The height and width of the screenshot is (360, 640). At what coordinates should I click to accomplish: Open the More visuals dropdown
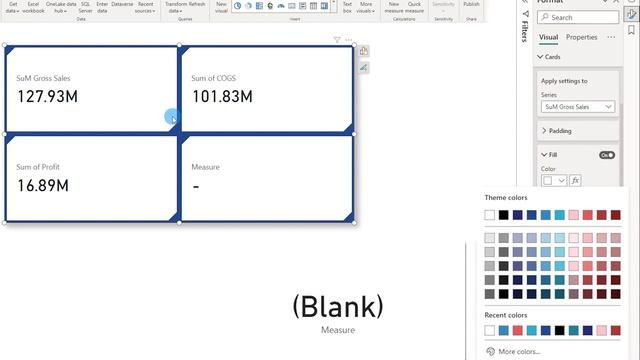click(x=366, y=7)
